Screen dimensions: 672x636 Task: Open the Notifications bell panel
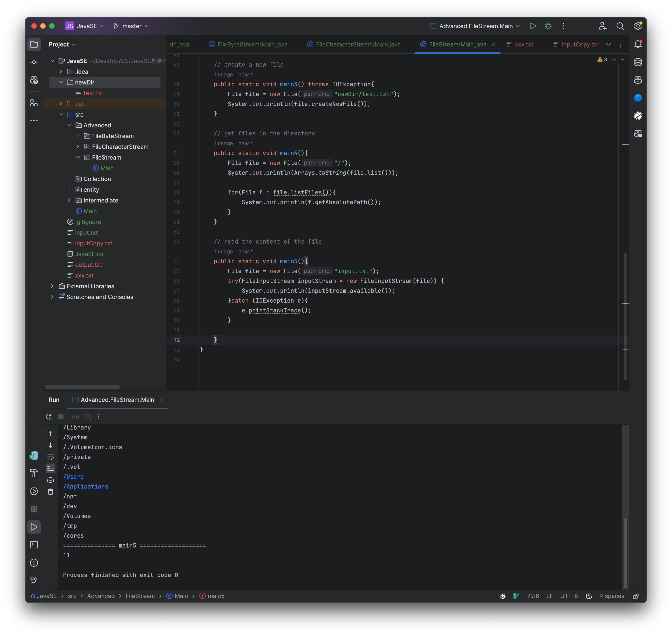point(638,44)
